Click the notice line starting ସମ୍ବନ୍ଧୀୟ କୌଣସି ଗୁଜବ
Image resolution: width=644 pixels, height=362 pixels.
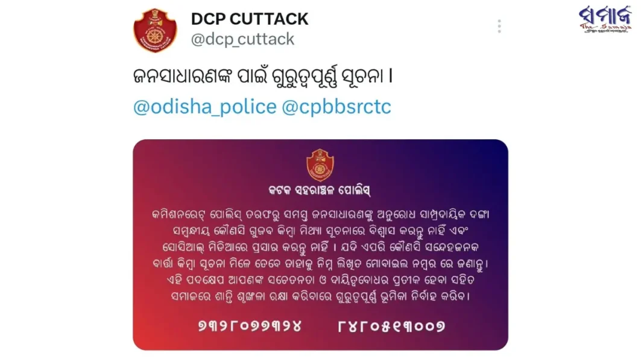click(320, 231)
